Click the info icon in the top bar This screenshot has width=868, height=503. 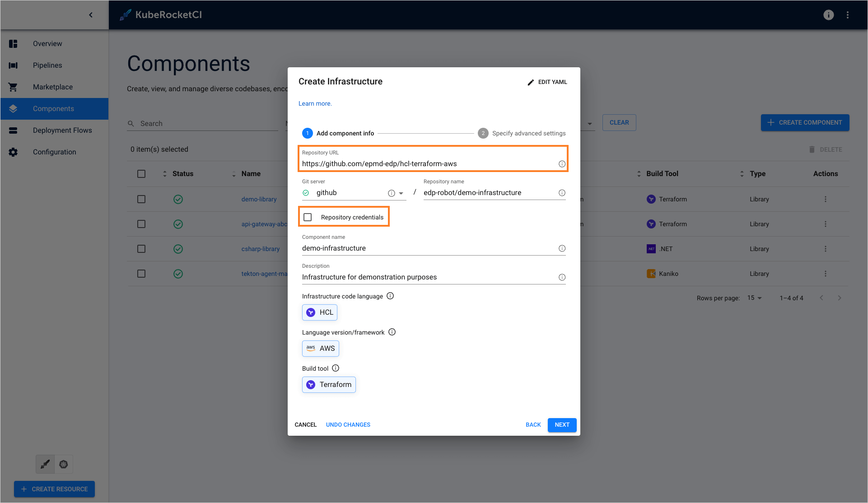(828, 15)
